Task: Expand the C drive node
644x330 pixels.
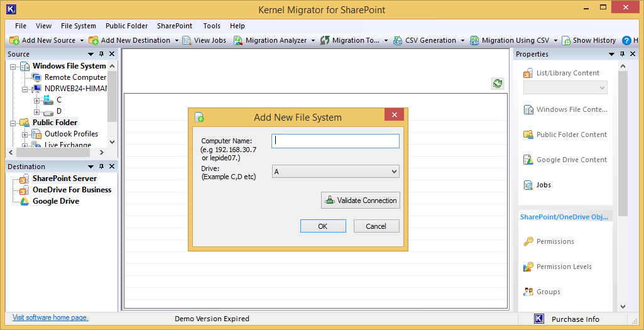Action: [36, 101]
